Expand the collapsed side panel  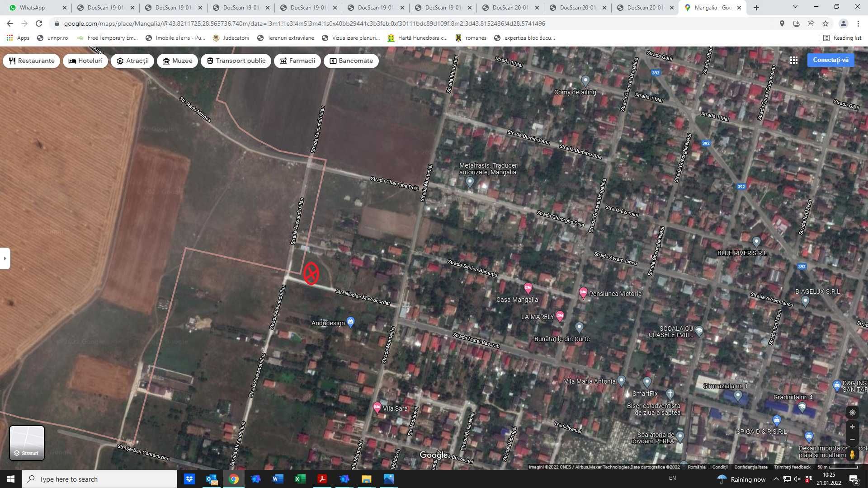5,258
